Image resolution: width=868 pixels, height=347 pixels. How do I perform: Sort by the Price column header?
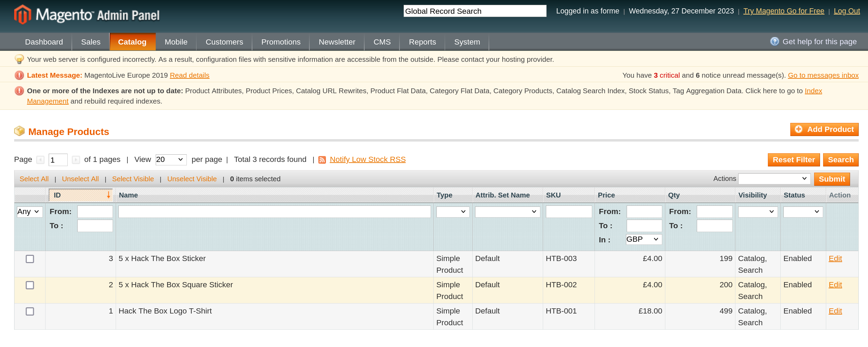[x=606, y=195]
